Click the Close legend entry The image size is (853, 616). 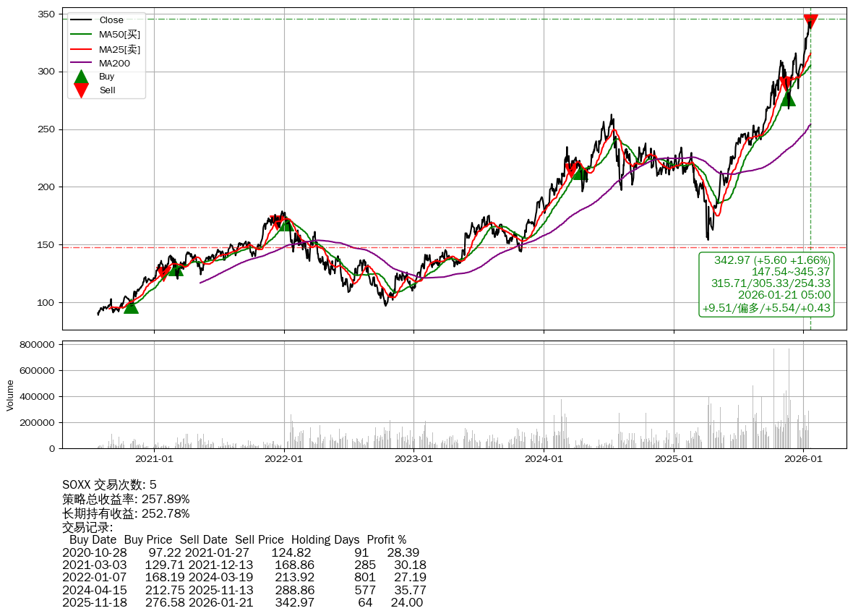click(111, 20)
